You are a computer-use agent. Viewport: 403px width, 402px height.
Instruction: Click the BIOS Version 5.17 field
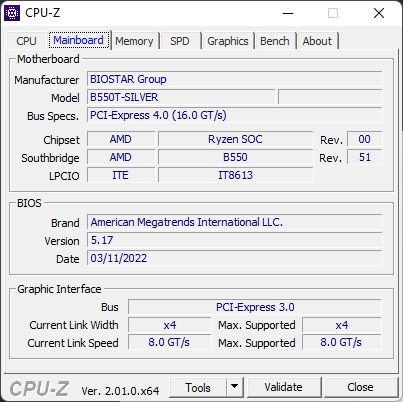click(235, 240)
